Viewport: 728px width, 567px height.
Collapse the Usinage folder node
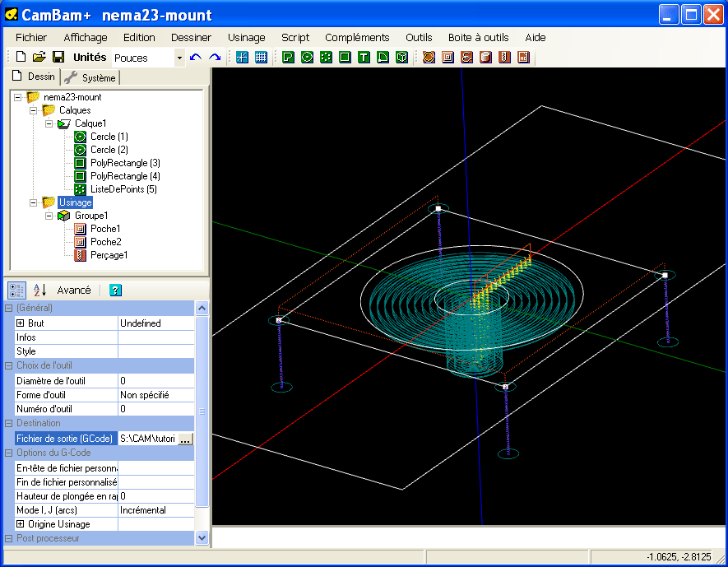click(34, 202)
